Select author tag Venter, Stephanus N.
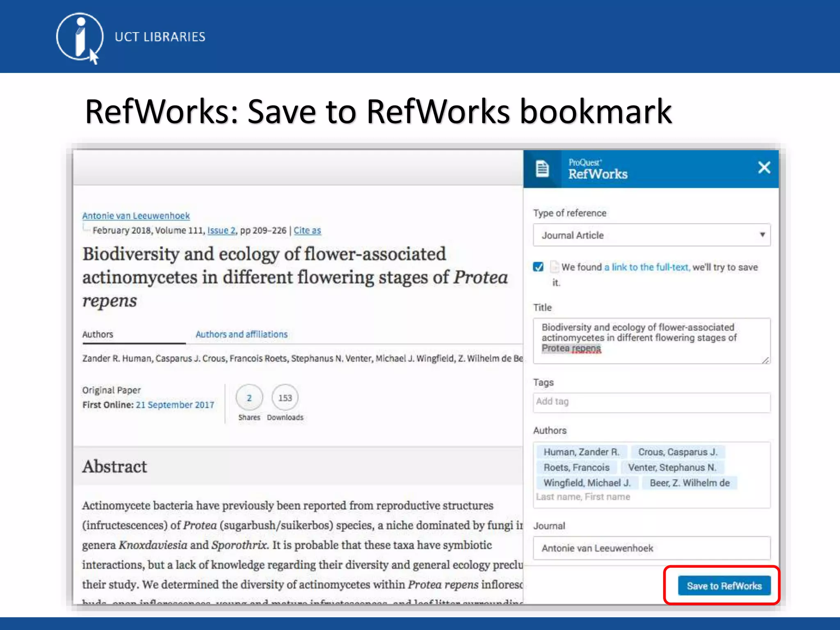This screenshot has height=630, width=840. [672, 468]
